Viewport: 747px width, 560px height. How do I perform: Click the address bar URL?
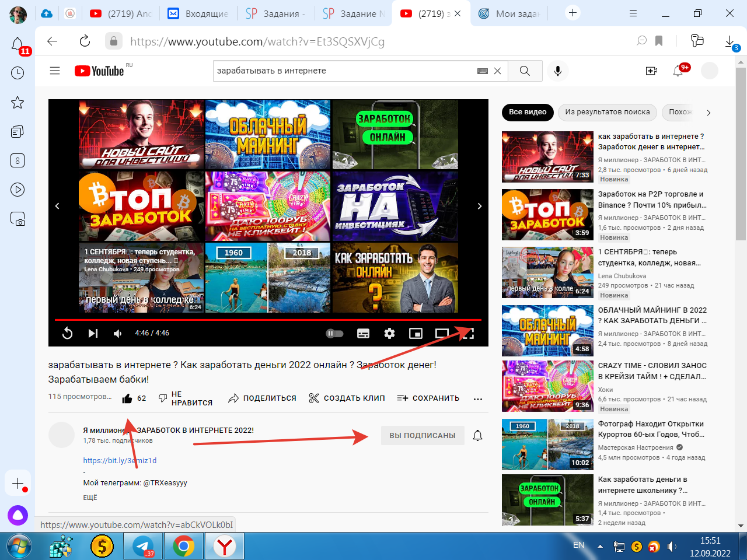[257, 41]
